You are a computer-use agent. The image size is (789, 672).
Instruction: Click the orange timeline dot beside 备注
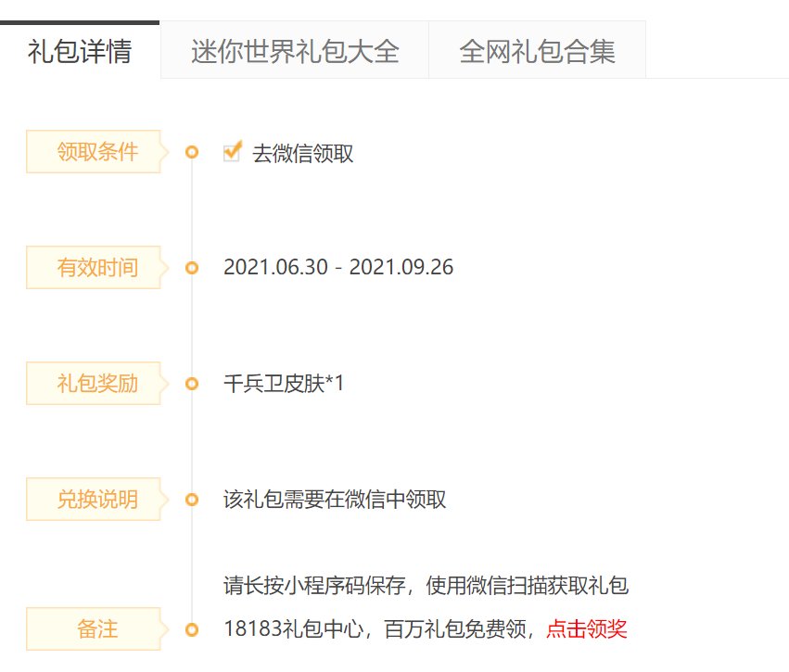(192, 628)
